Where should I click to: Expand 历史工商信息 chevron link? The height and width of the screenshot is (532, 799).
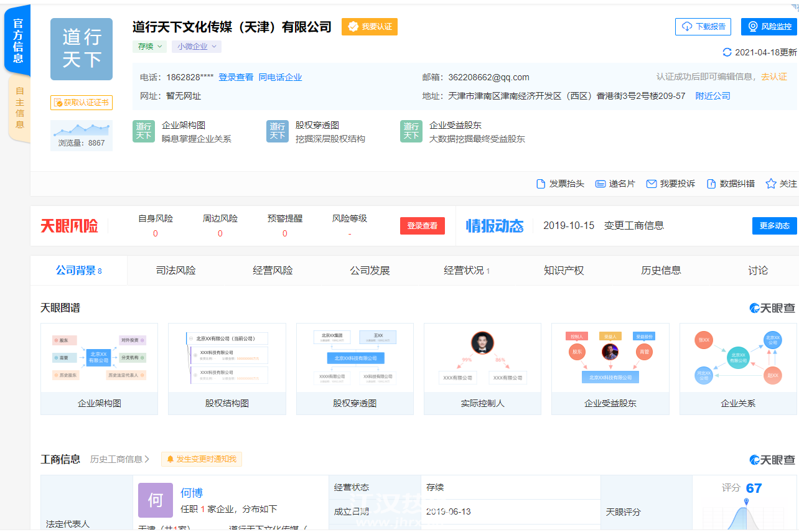[120, 459]
